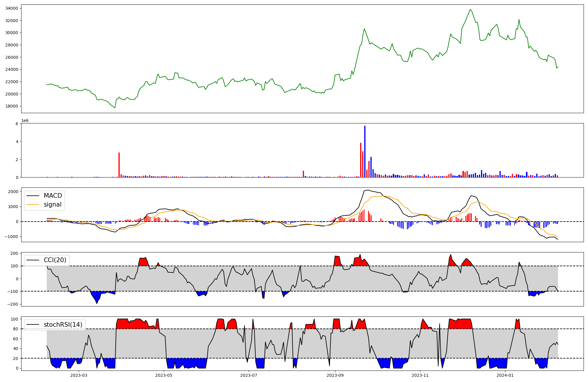
Task: Click the 2024-01 date axis label
Action: pyautogui.click(x=505, y=375)
